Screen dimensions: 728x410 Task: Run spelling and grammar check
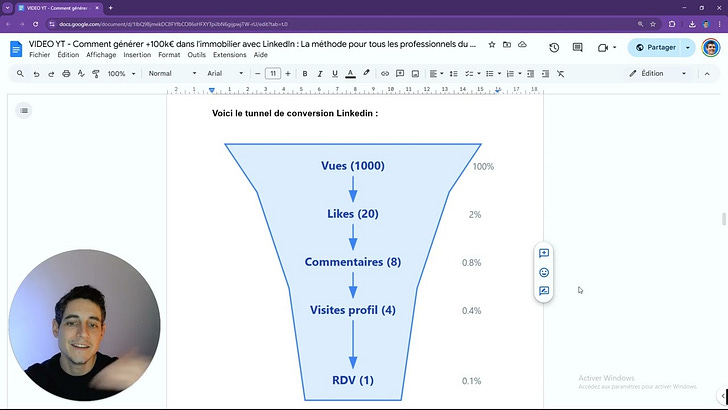(81, 73)
